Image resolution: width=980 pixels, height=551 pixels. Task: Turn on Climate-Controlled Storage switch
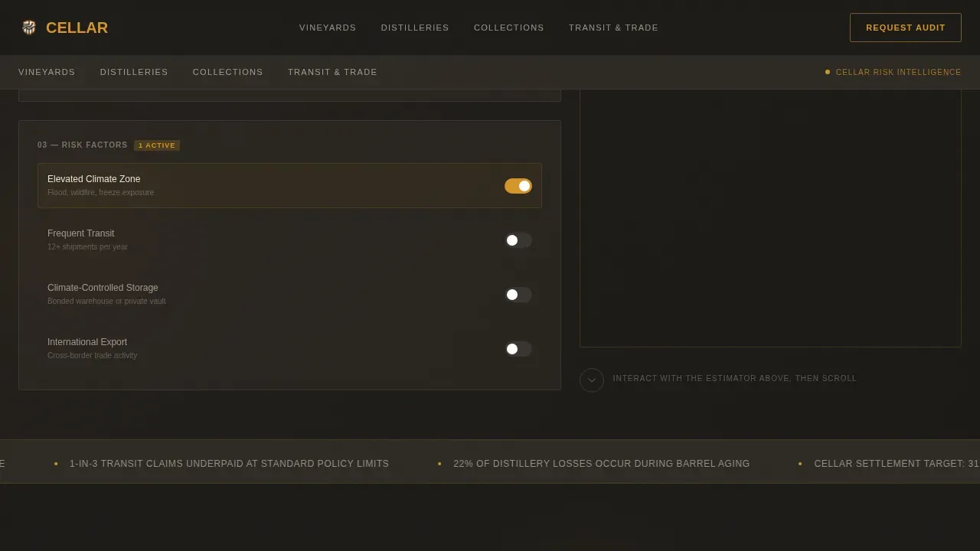(518, 295)
